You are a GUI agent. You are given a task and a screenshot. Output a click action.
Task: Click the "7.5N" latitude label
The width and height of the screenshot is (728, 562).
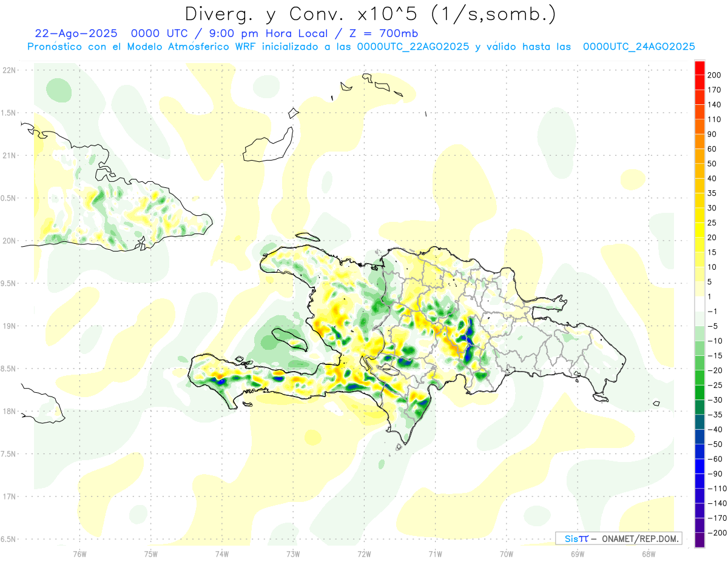[9, 453]
